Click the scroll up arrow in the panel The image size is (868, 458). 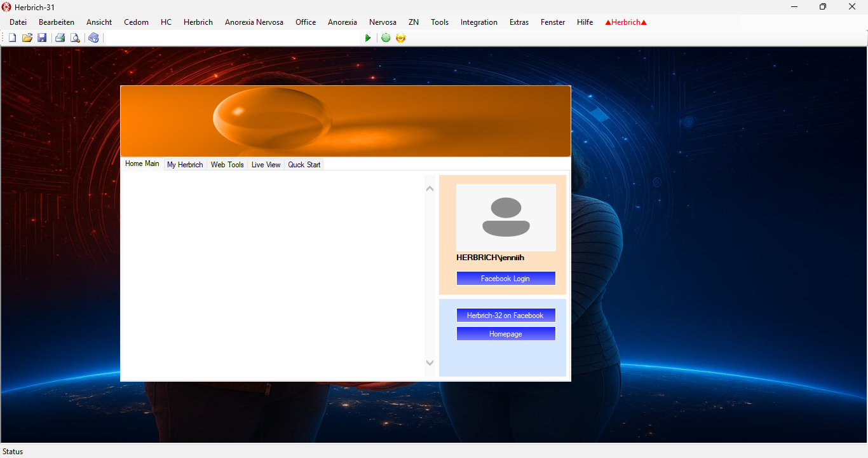click(430, 189)
